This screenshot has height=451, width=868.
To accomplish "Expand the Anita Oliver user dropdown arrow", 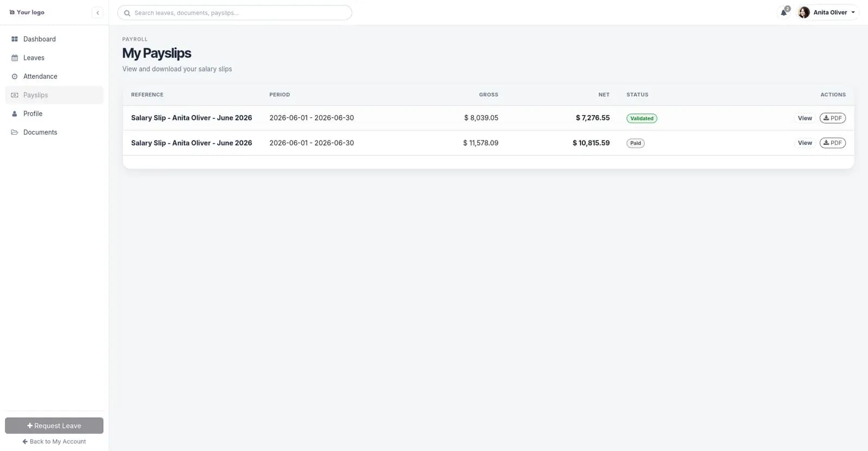I will point(853,12).
